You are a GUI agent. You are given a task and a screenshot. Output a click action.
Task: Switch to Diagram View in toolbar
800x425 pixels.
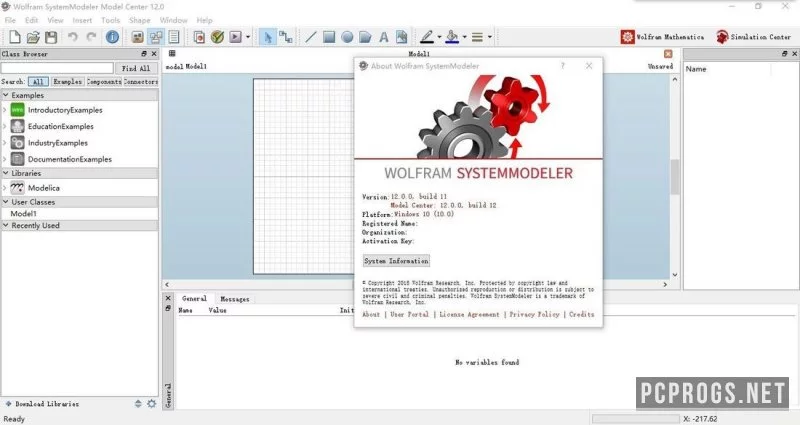pos(156,37)
